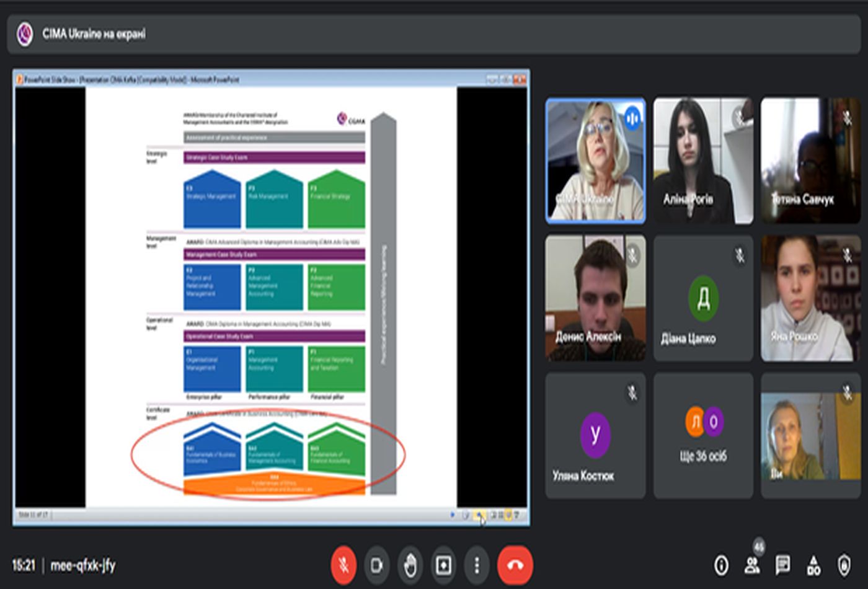This screenshot has width=868, height=589.
Task: Select Тетяна Савчук's video tile
Action: 811,161
